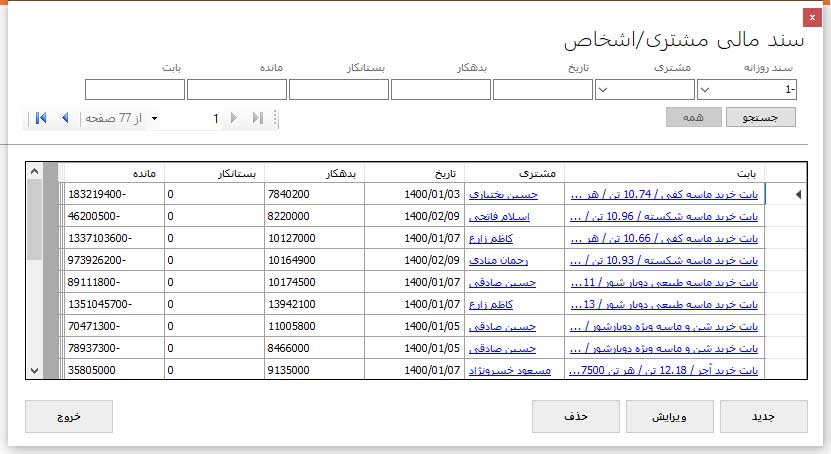Open the page number dropdown in the pager
Image resolution: width=831 pixels, height=454 pixels.
(154, 119)
